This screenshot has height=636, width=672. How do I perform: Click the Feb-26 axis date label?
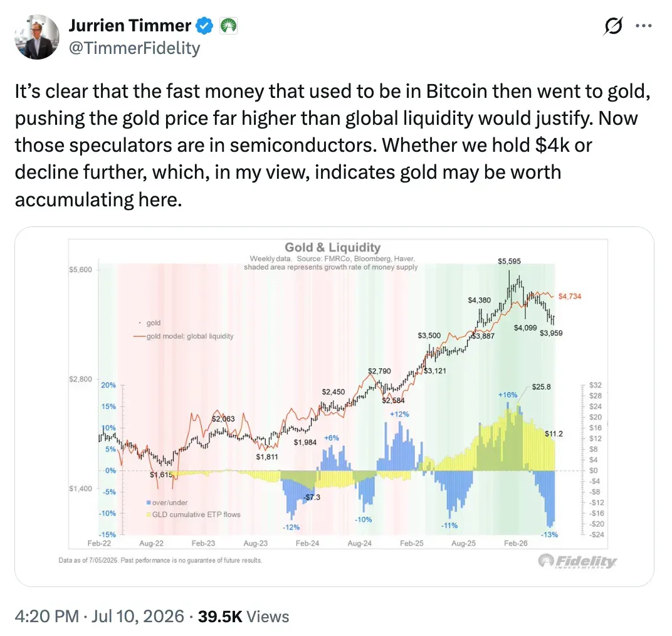coord(515,543)
